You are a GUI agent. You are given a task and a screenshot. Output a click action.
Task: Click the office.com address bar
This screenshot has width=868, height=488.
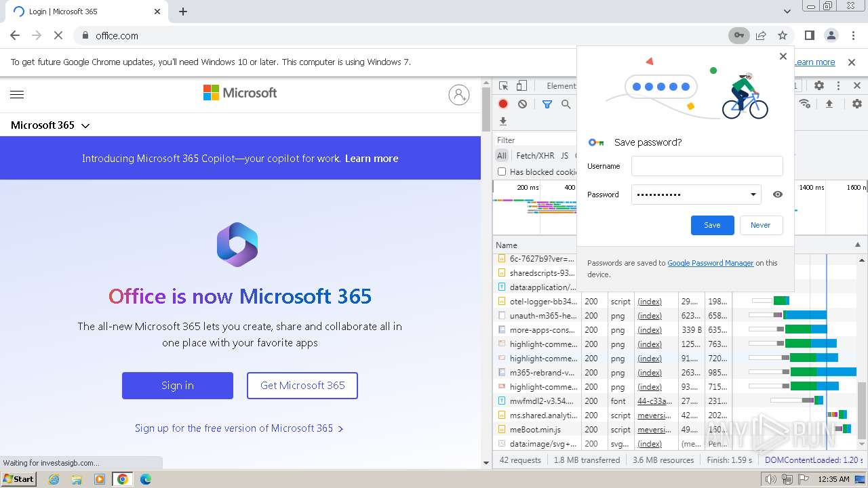pos(400,35)
